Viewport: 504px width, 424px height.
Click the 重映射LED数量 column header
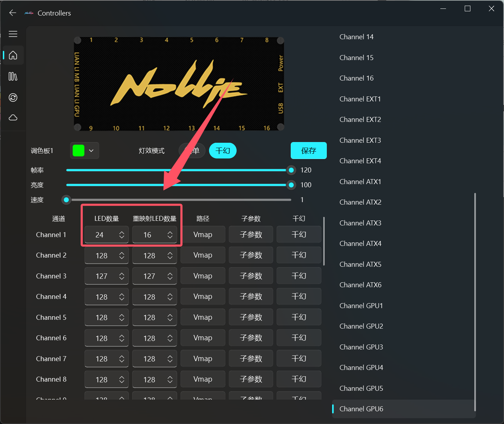click(x=155, y=219)
